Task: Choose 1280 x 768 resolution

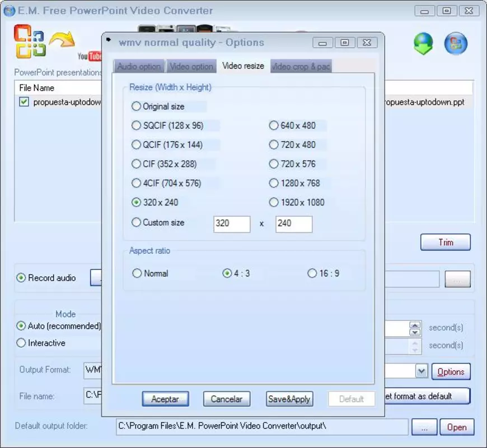Action: pos(274,183)
